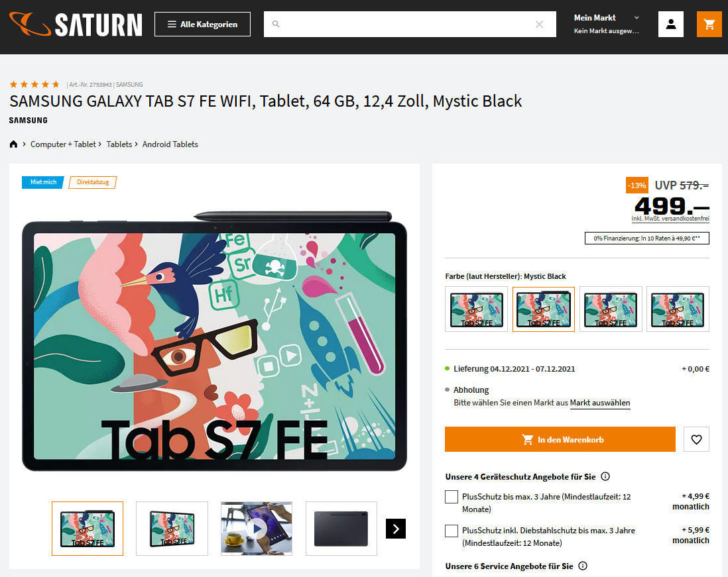
Task: Add tablet via In den Warenkorb
Action: 560,439
